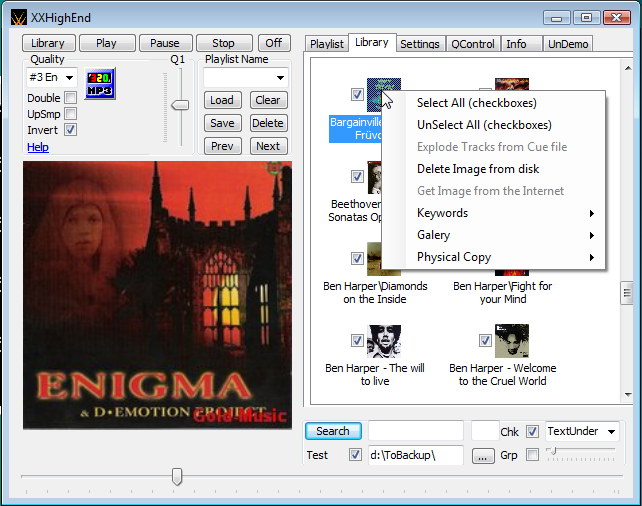Click the Load playlist button
The image size is (642, 506).
pos(222,100)
